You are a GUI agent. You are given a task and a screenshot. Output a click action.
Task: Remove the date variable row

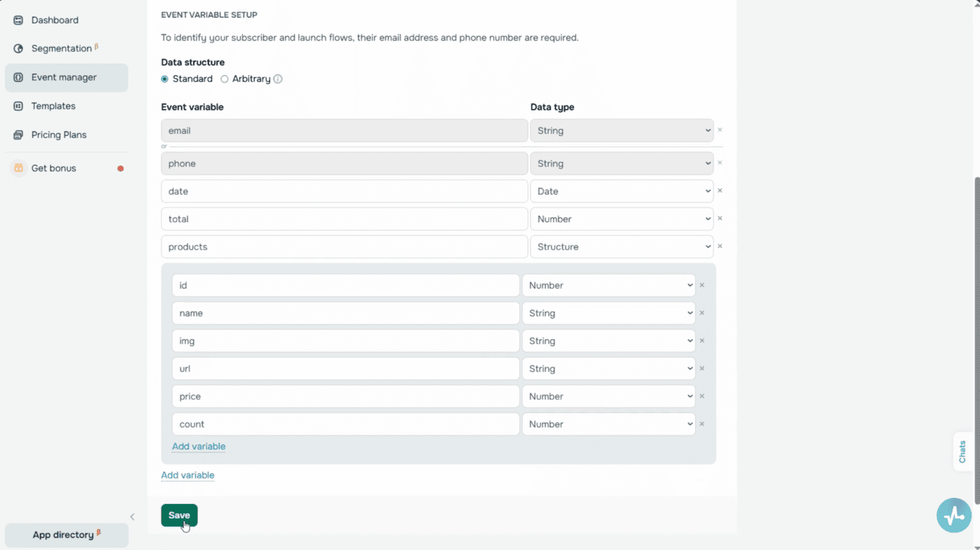point(719,191)
